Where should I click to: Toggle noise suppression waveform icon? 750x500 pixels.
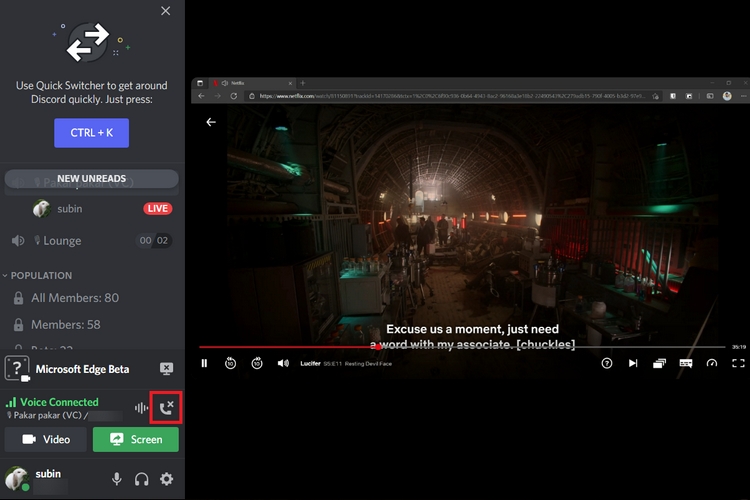pos(141,408)
